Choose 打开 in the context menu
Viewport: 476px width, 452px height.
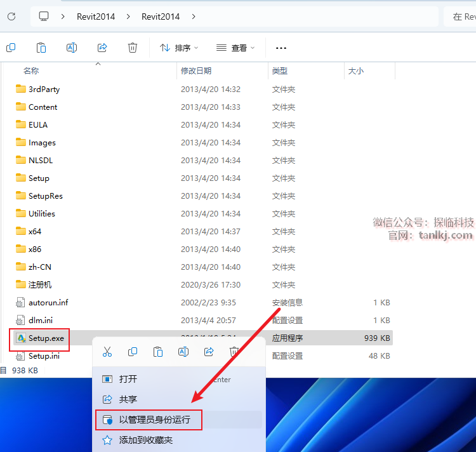128,379
